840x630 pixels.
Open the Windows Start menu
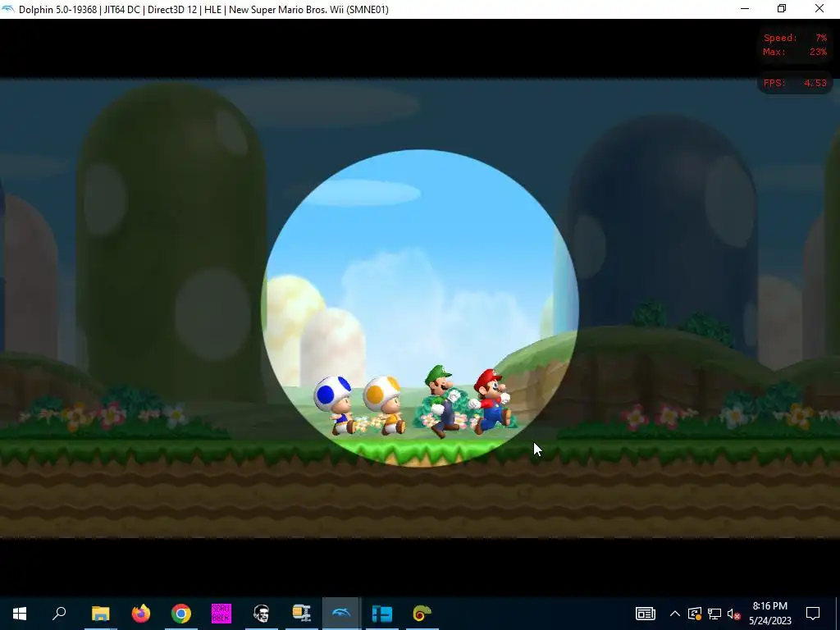pyautogui.click(x=20, y=614)
